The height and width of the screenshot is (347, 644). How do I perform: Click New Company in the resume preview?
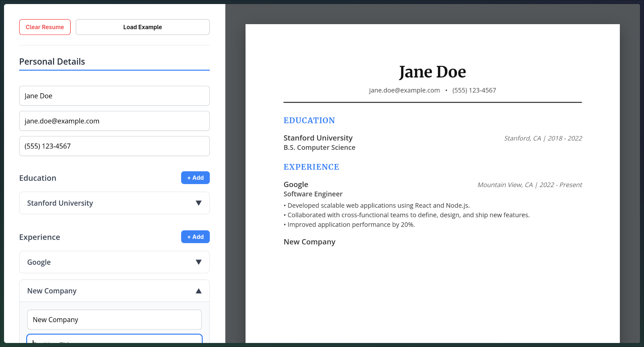(309, 242)
